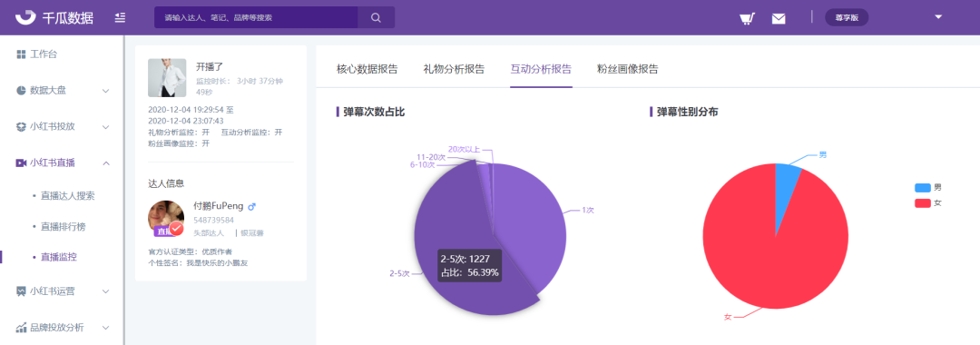Select 直播监控 in sidebar
This screenshot has width=980, height=345.
tap(58, 257)
